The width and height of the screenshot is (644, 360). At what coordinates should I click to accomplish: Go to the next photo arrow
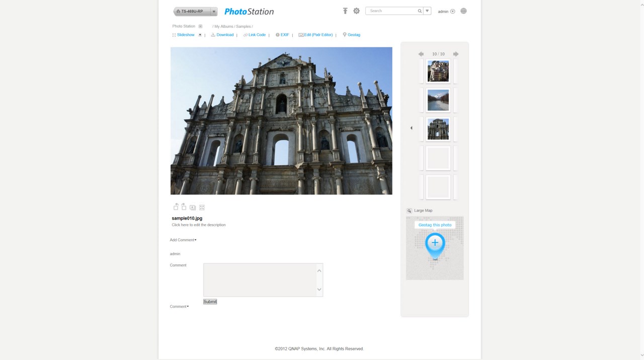coord(456,54)
